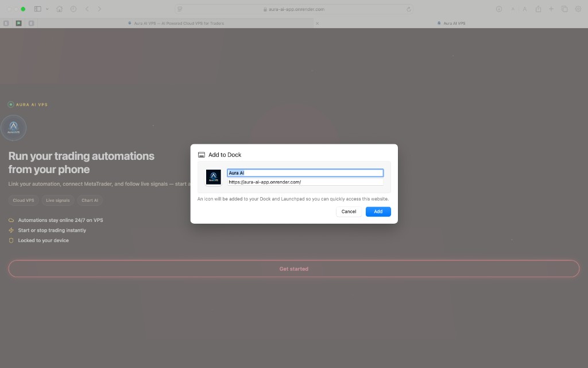This screenshot has width=588, height=368.
Task: Click the app name field 'Aura AI'
Action: [305, 172]
